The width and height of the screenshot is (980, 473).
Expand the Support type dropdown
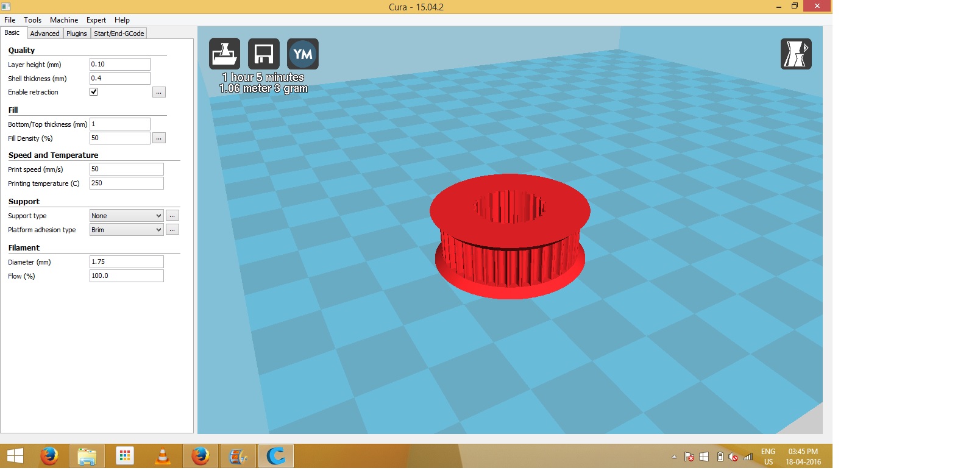click(126, 216)
